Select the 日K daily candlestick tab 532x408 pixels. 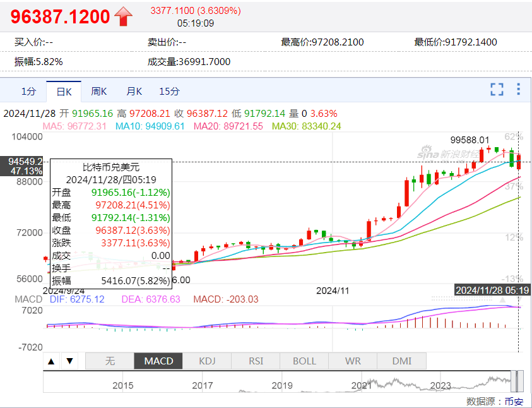(x=64, y=92)
